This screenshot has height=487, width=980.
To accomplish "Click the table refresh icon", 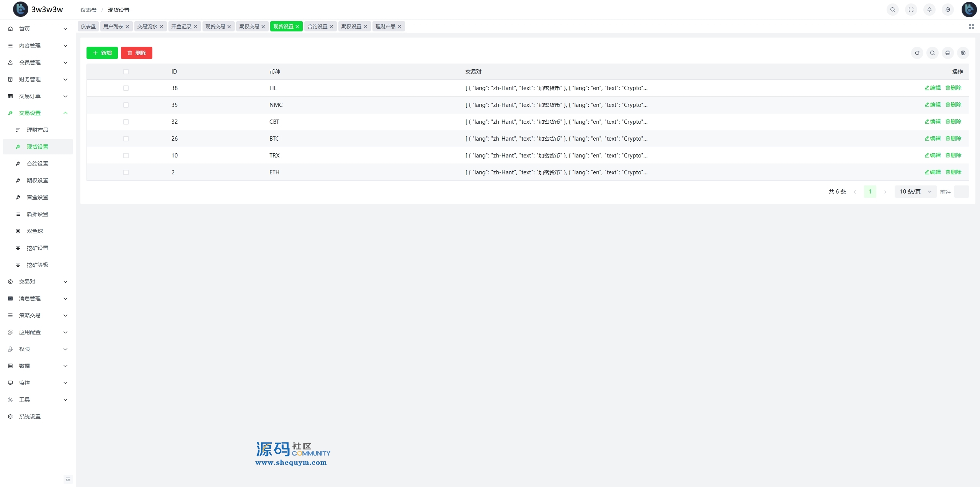I will click(917, 53).
